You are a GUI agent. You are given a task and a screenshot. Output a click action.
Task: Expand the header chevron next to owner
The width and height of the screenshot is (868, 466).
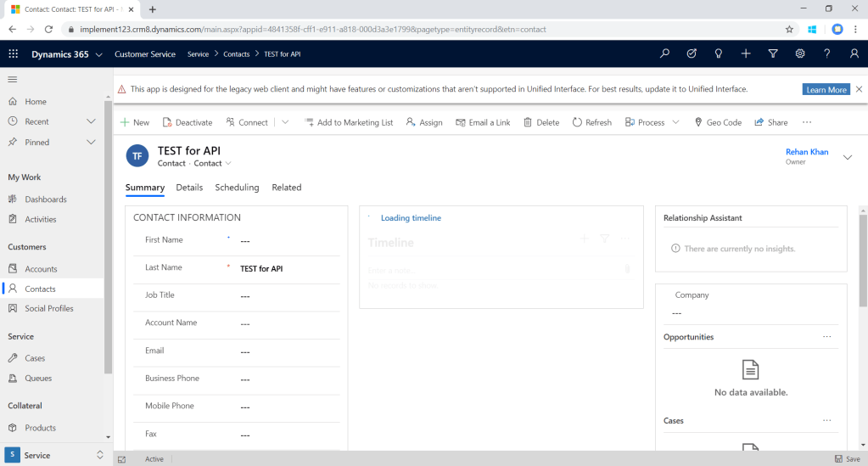point(847,157)
